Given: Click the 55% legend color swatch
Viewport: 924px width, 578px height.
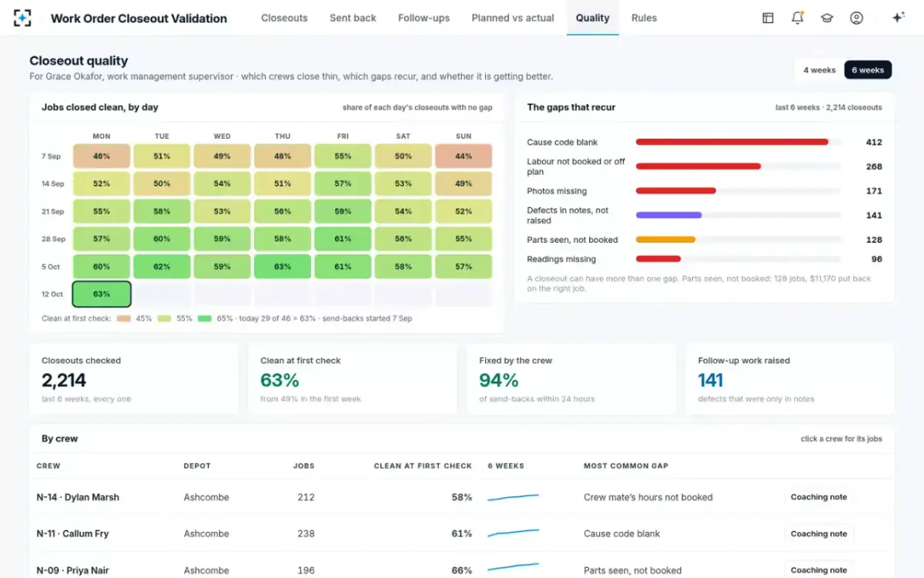Looking at the screenshot, I should pyautogui.click(x=164, y=318).
